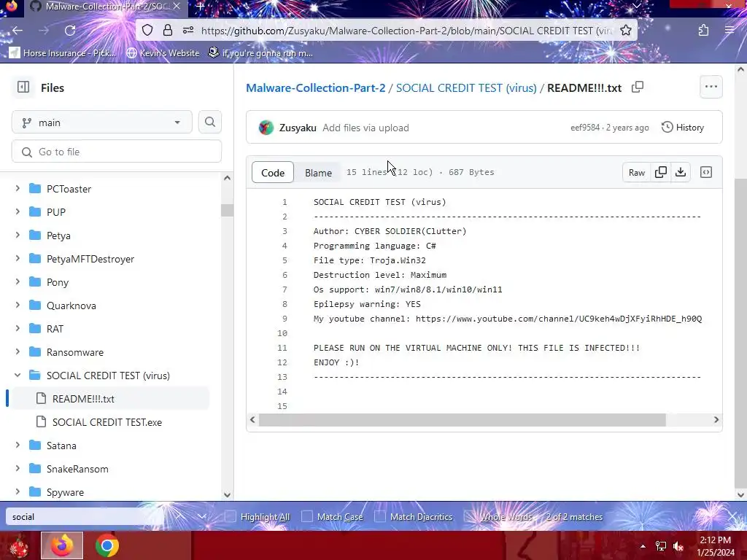747x560 pixels.
Task: Open the Firefox extensions puzzle icon
Action: tap(703, 31)
